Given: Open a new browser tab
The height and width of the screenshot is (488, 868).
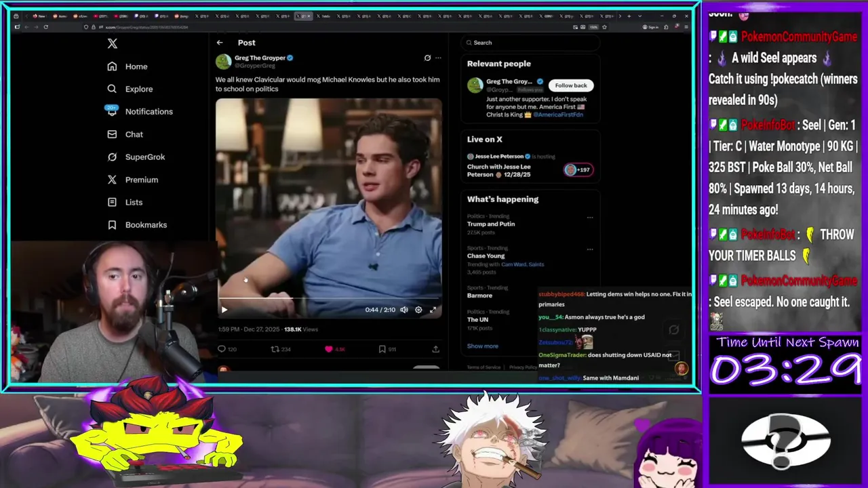Looking at the screenshot, I should pos(629,16).
